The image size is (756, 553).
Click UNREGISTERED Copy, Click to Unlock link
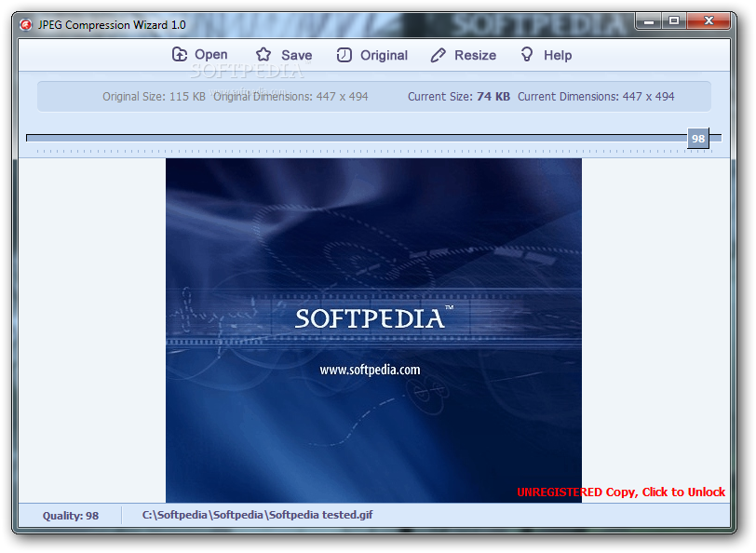[620, 492]
